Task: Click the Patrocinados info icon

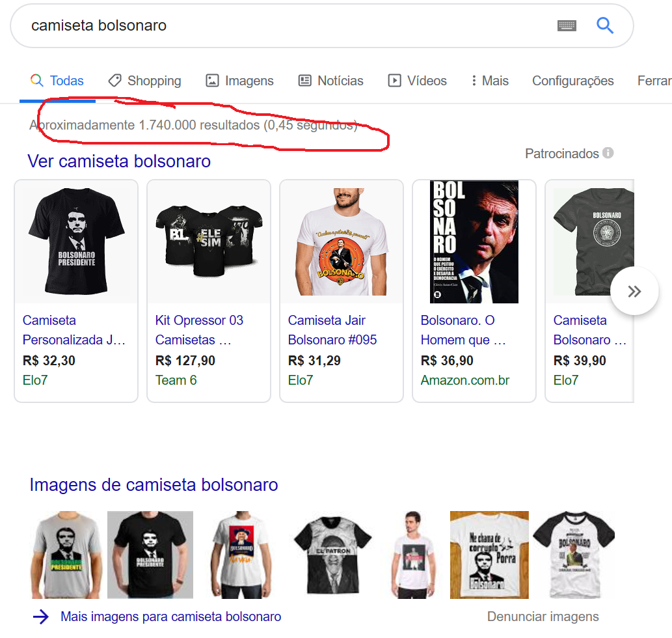Action: 608,153
